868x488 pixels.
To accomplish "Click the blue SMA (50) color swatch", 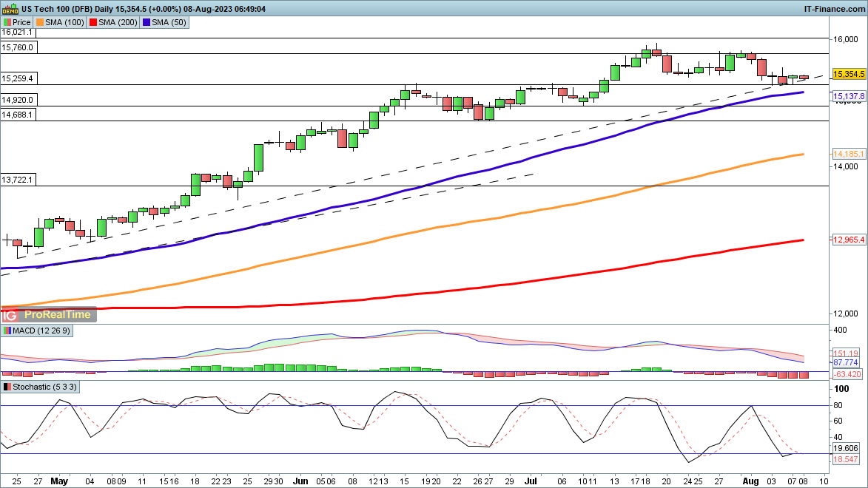I will pos(146,22).
